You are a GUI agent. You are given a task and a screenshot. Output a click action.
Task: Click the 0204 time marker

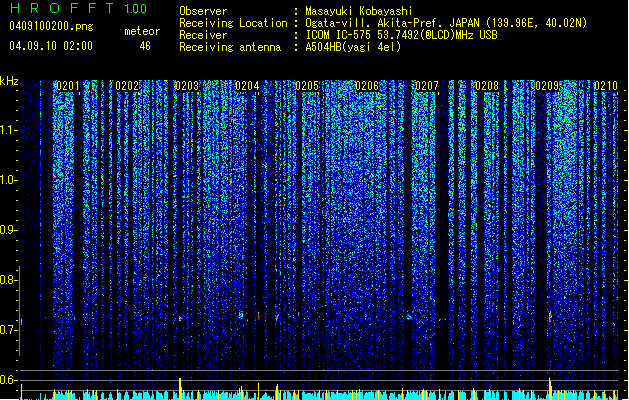247,86
